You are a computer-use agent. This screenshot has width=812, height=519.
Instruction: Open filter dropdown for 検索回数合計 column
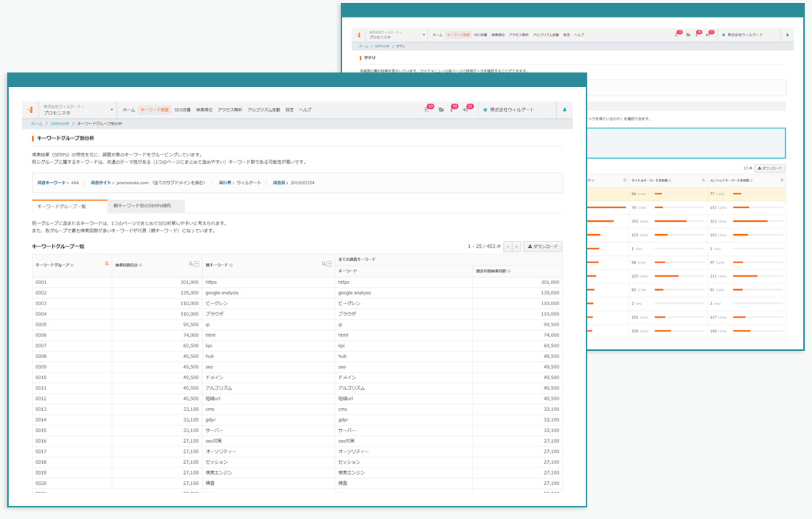point(196,264)
